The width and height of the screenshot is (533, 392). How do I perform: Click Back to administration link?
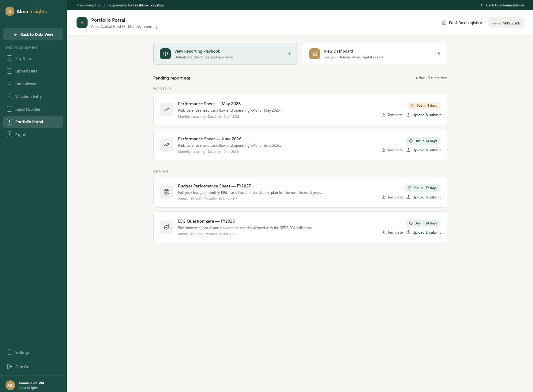pos(502,5)
